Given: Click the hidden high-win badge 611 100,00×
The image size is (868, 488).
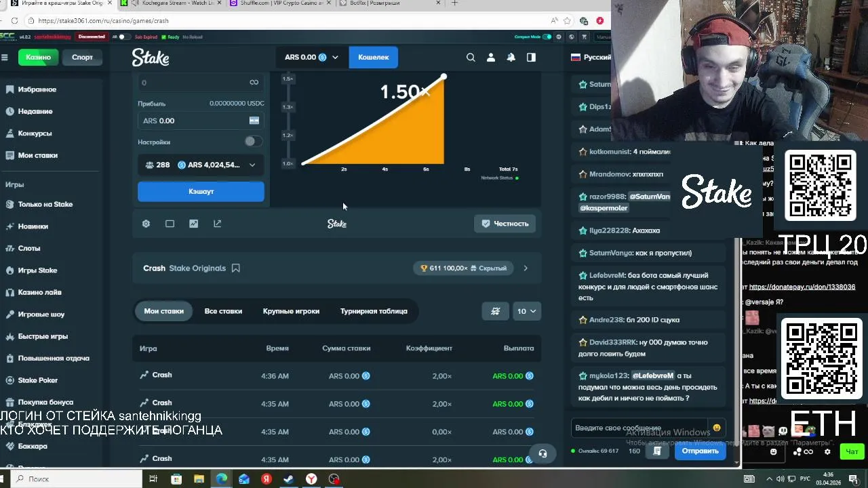Looking at the screenshot, I should coord(463,268).
